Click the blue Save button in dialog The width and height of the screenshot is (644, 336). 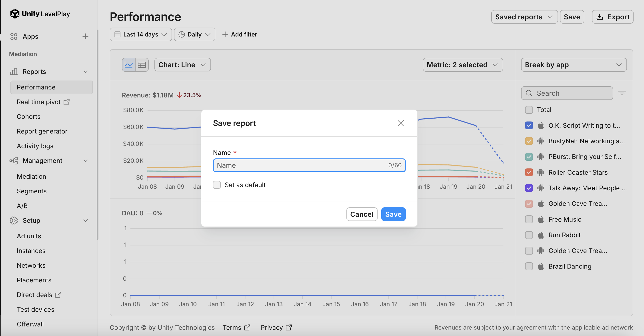click(393, 214)
